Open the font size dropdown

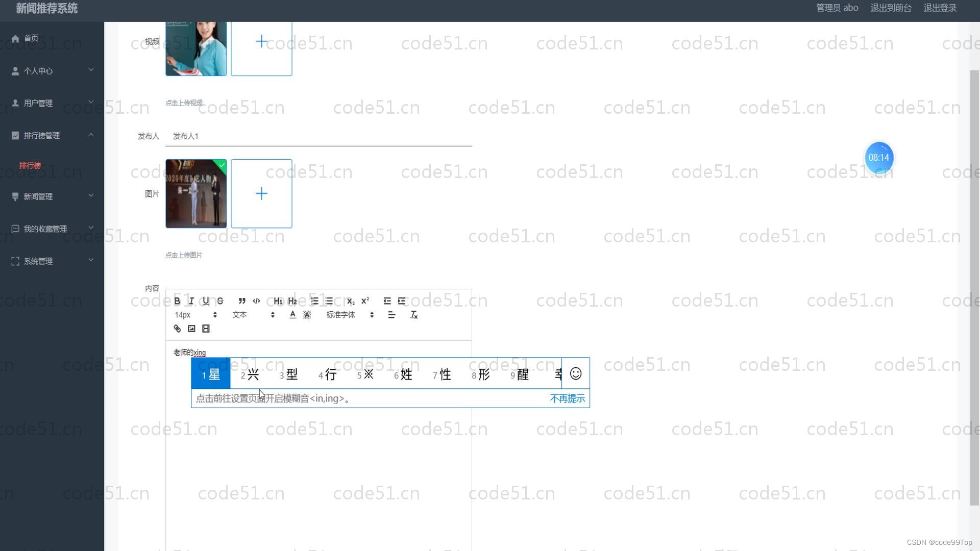coord(195,315)
